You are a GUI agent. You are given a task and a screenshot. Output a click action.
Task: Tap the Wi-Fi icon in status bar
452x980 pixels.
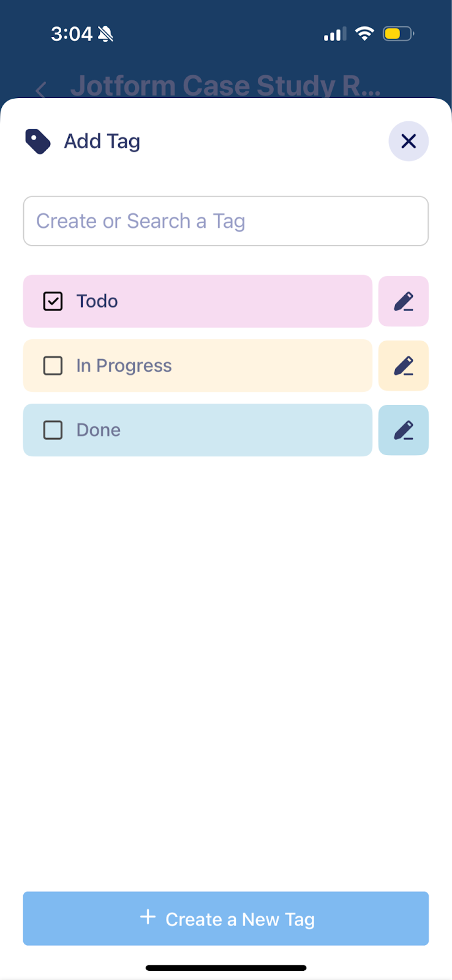(364, 34)
